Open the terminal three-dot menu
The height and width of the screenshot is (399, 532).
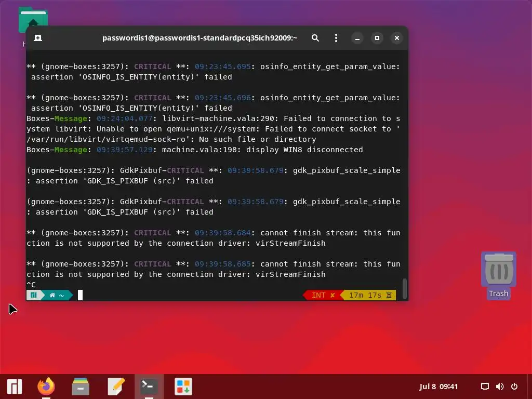[x=336, y=38]
